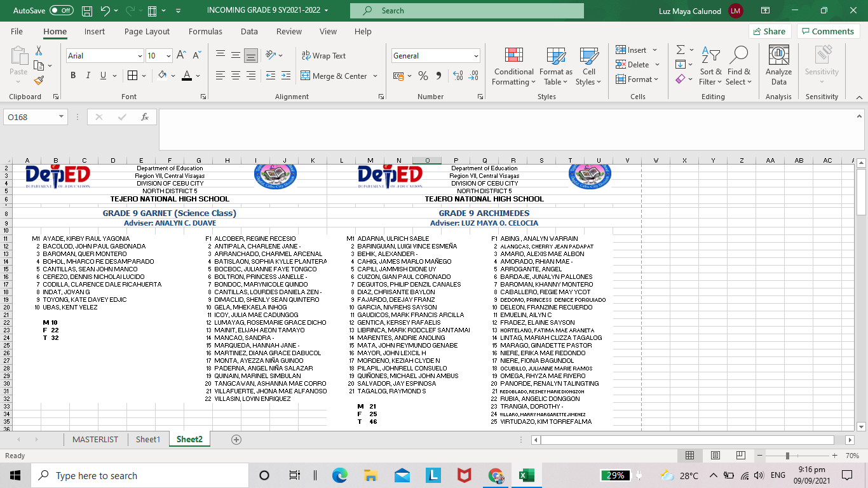
Task: Toggle Wrap Text
Action: tap(323, 55)
